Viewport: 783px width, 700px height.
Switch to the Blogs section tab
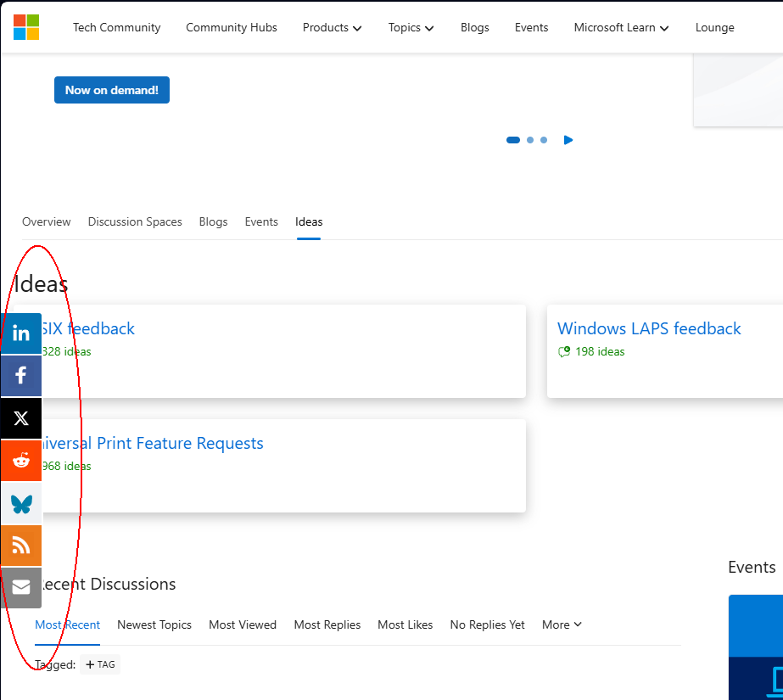tap(213, 221)
